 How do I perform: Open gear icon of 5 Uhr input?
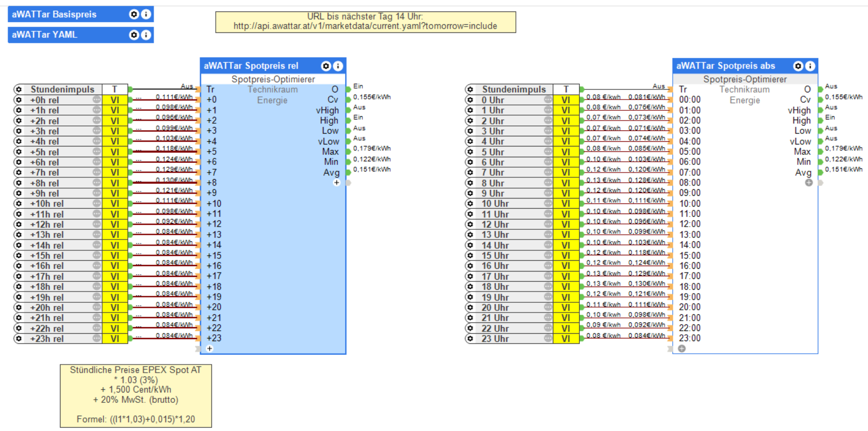tap(470, 152)
